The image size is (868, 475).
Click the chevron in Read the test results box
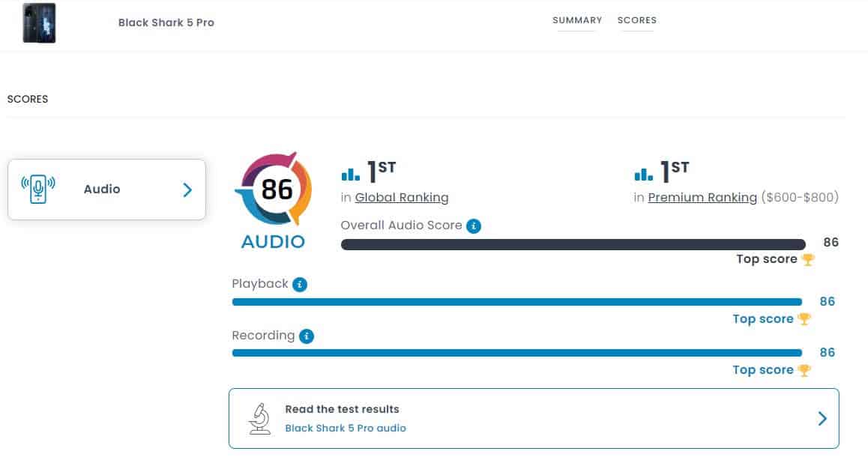[x=822, y=419]
